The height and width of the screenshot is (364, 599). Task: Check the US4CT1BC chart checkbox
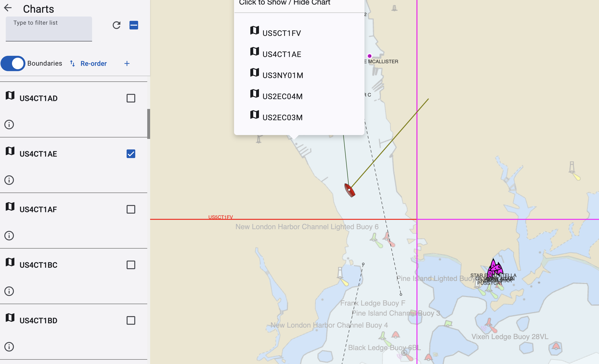[131, 265]
